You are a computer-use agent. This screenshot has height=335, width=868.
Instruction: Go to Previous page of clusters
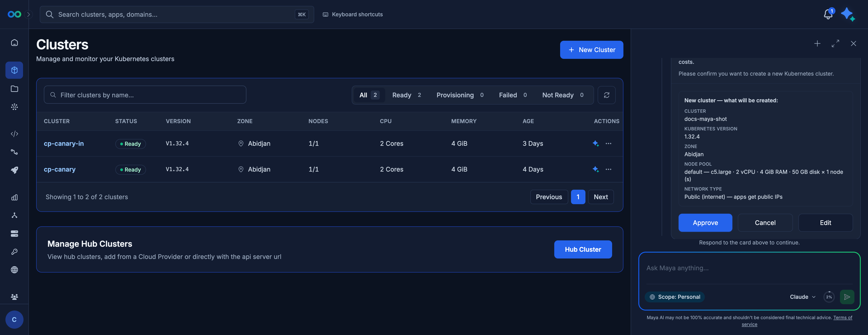(x=549, y=197)
